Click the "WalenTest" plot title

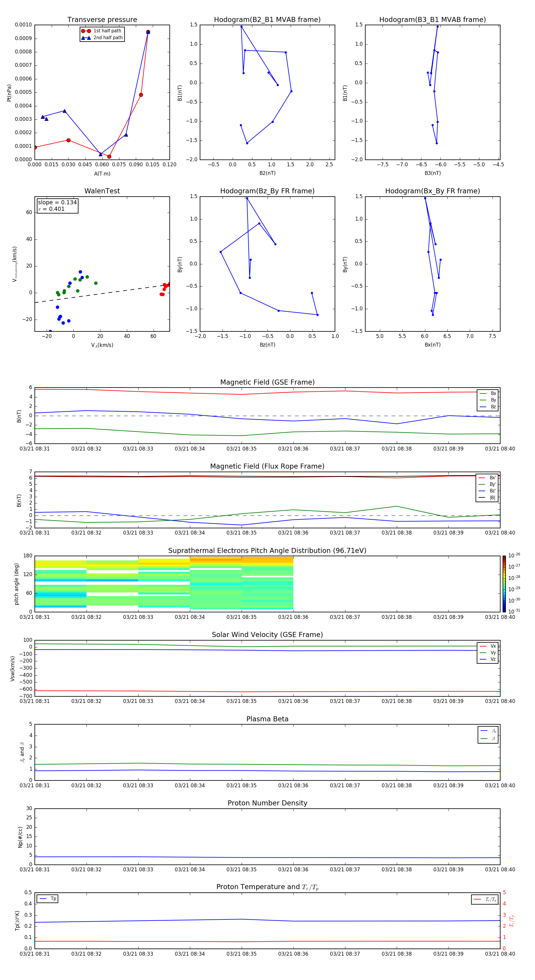point(102,191)
